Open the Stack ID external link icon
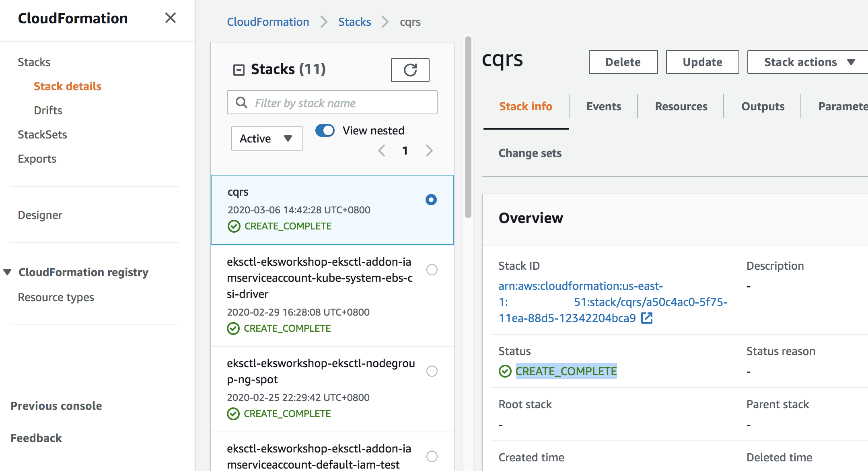Screen dimensions: 868x471 pyautogui.click(x=647, y=318)
